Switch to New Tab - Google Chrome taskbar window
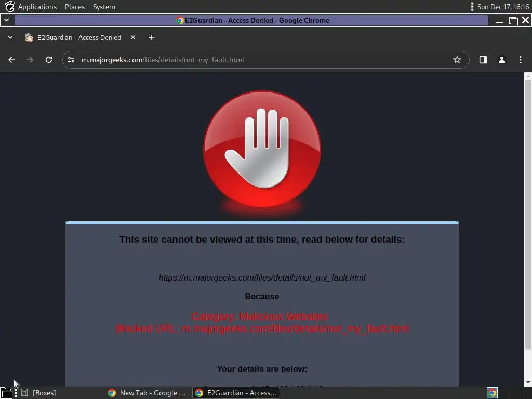This screenshot has height=399, width=532. coord(147,393)
